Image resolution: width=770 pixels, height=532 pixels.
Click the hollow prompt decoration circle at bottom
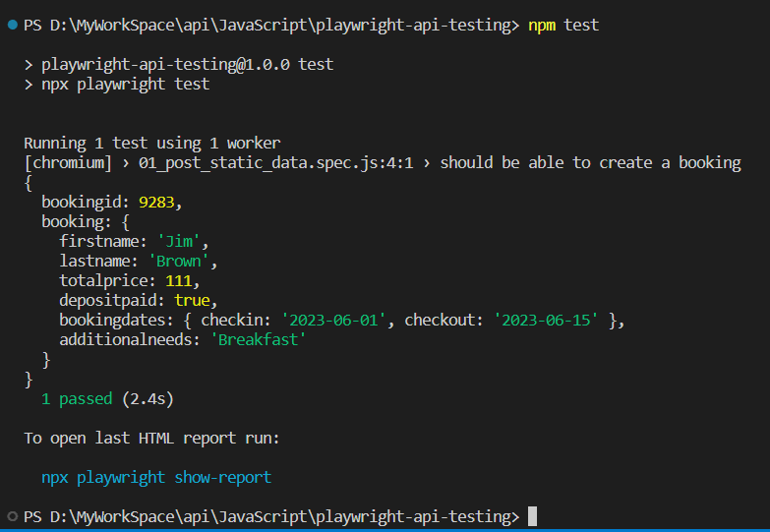[x=13, y=516]
